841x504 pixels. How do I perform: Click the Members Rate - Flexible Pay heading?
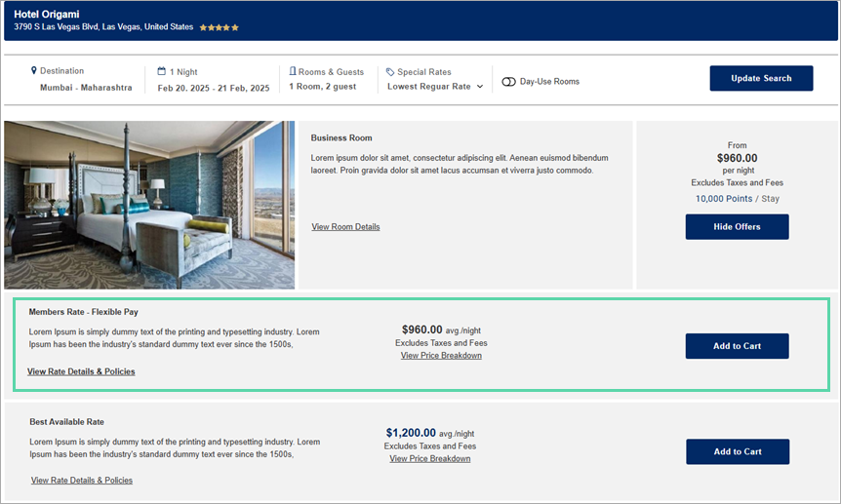84,312
